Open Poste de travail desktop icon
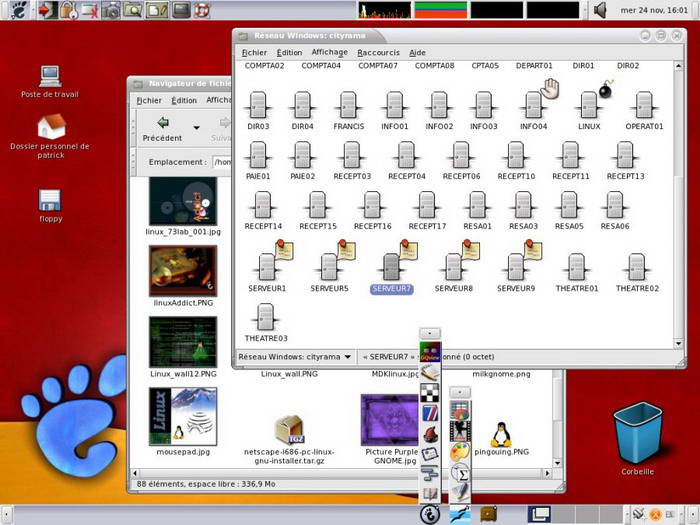Screen dimensions: 700x525 coord(50,77)
